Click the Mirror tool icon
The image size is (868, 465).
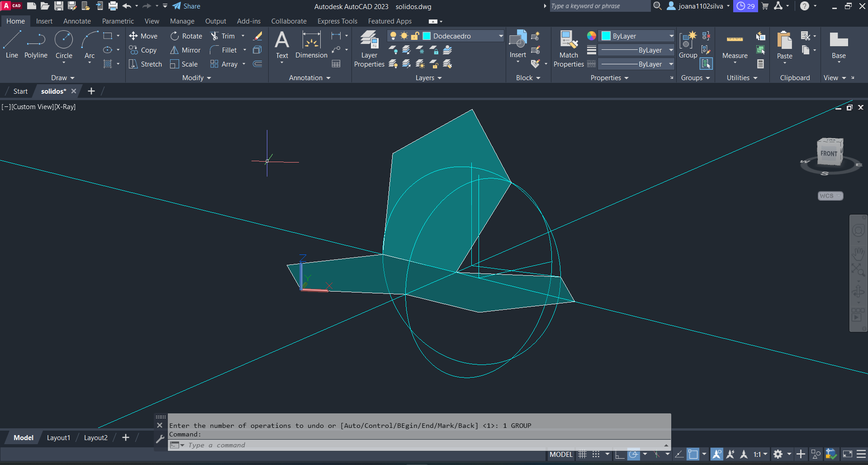174,50
